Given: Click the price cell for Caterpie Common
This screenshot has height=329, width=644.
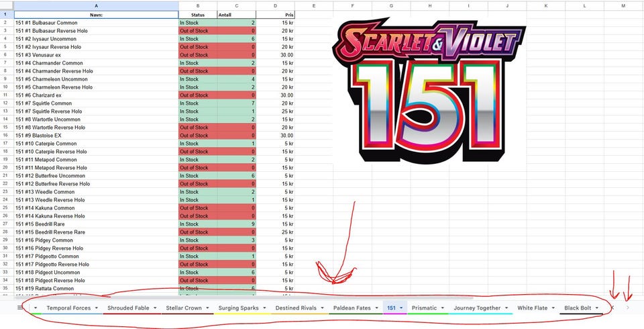Looking at the screenshot, I should (x=275, y=144).
